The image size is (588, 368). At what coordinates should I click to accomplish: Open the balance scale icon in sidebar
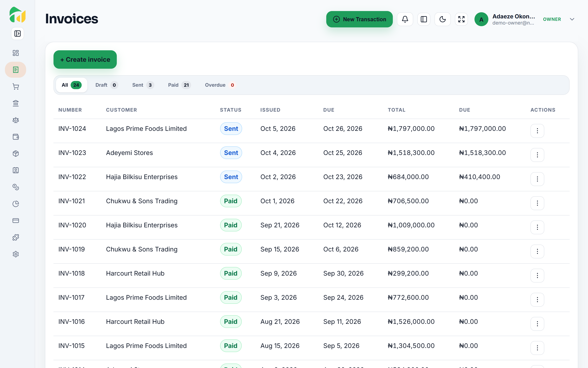click(x=16, y=120)
